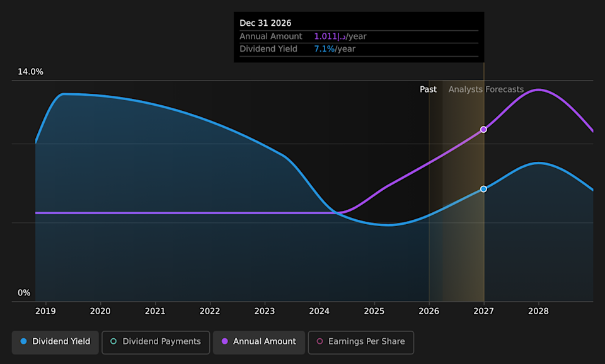Click the 2028 label on the x-axis

(538, 311)
